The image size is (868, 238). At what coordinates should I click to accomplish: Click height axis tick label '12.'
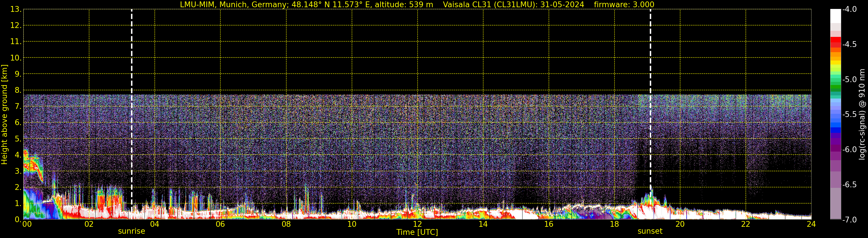pyautogui.click(x=16, y=25)
